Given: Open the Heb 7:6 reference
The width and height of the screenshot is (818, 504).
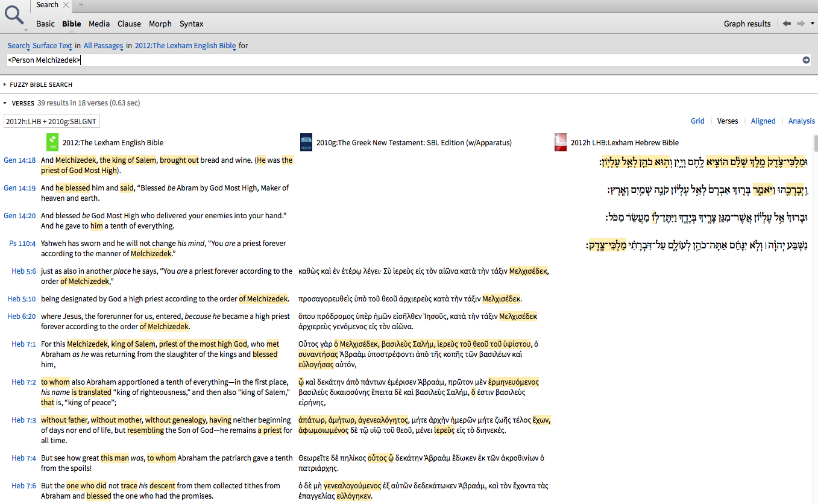Looking at the screenshot, I should (x=24, y=486).
